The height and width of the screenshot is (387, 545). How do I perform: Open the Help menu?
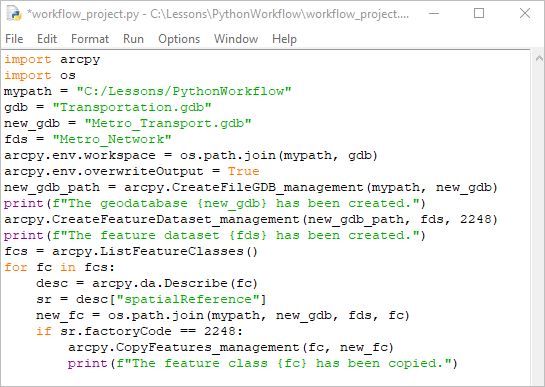click(x=284, y=39)
